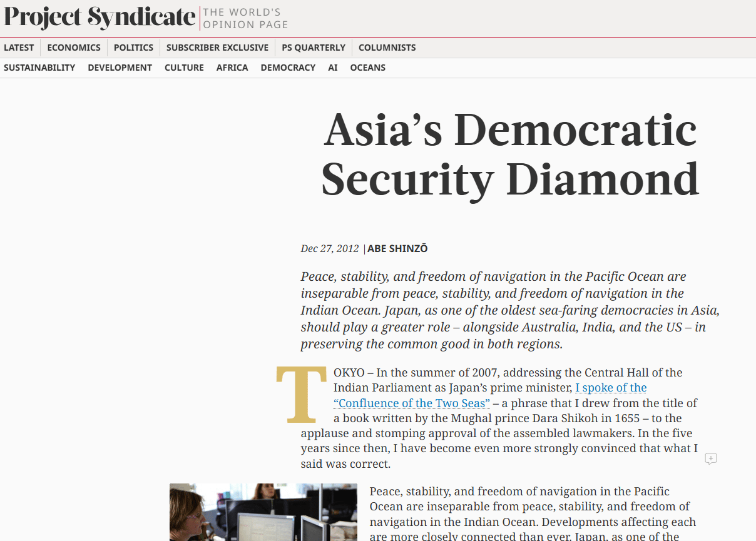756x541 pixels.
Task: Click "THE WORLD'S OPINION PAGE" tagline
Action: 246,18
